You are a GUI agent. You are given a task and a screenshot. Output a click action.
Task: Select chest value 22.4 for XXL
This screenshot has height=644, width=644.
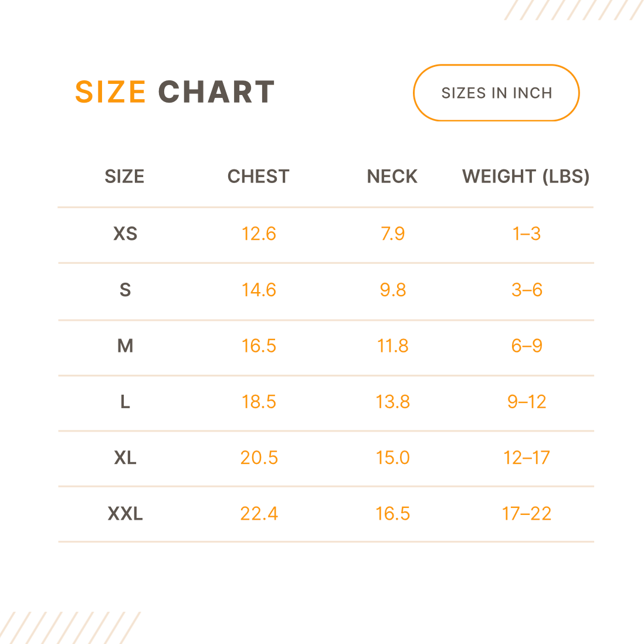259,514
